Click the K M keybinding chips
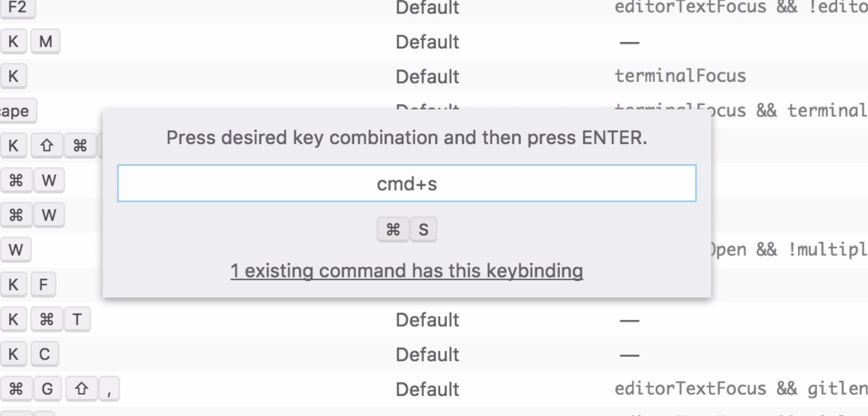Viewport: 868px width, 416px height. tap(30, 41)
